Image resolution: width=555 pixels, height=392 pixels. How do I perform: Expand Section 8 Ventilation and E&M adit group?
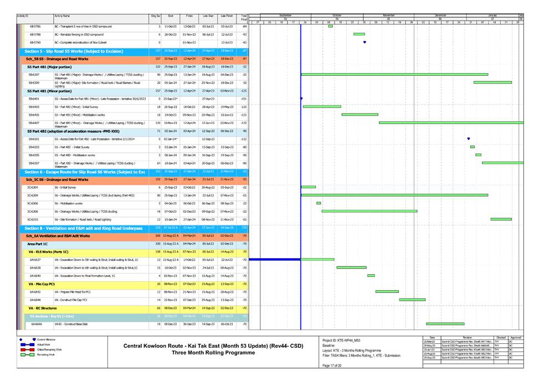tap(83, 228)
